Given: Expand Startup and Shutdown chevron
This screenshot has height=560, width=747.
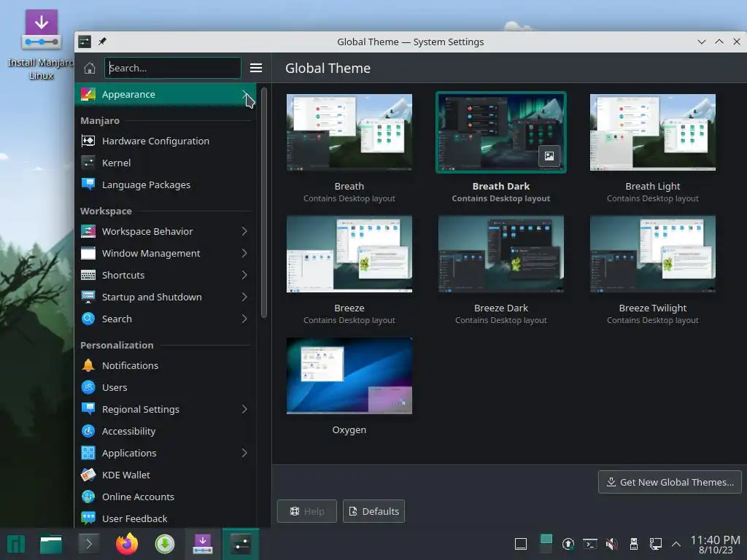Looking at the screenshot, I should pos(244,297).
